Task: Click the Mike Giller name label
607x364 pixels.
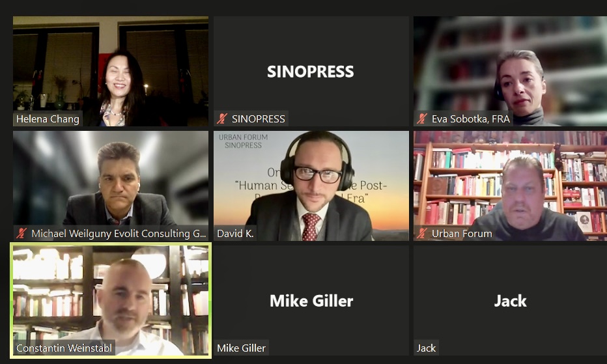Action: (x=241, y=348)
